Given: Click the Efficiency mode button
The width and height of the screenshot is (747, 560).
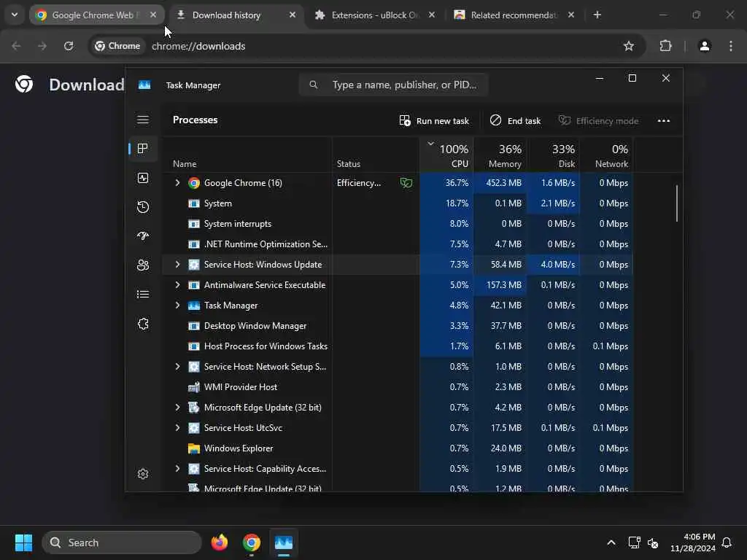Looking at the screenshot, I should [598, 120].
